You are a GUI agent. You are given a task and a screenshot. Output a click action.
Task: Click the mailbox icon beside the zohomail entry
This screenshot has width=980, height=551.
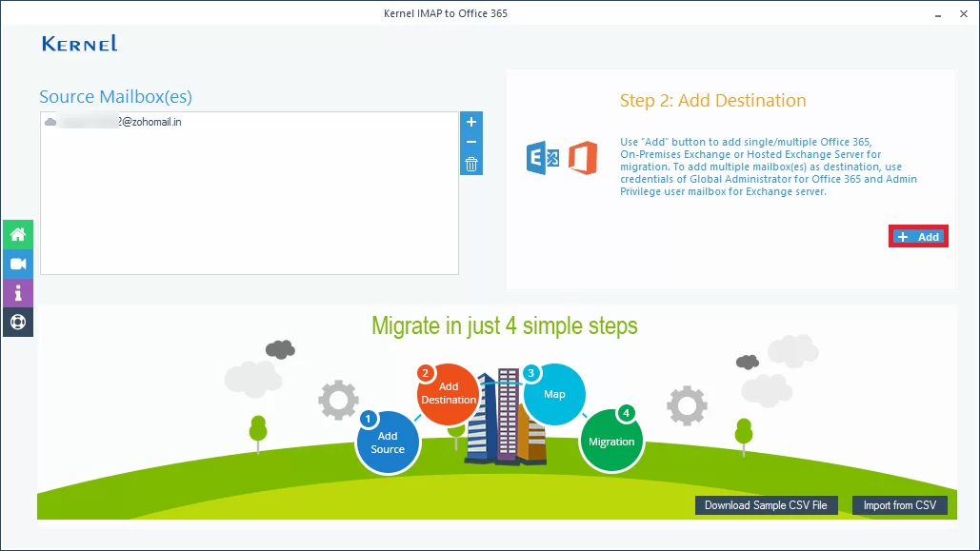51,121
